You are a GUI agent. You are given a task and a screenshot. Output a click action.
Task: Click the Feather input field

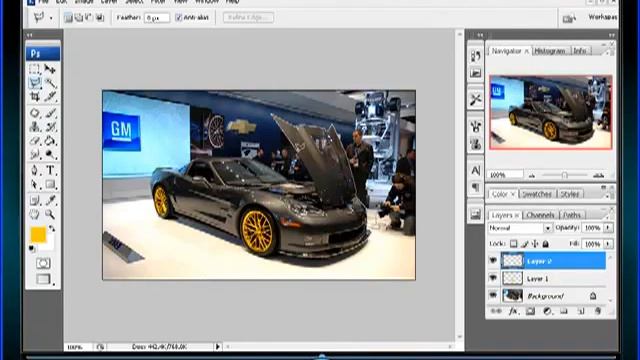coord(157,18)
